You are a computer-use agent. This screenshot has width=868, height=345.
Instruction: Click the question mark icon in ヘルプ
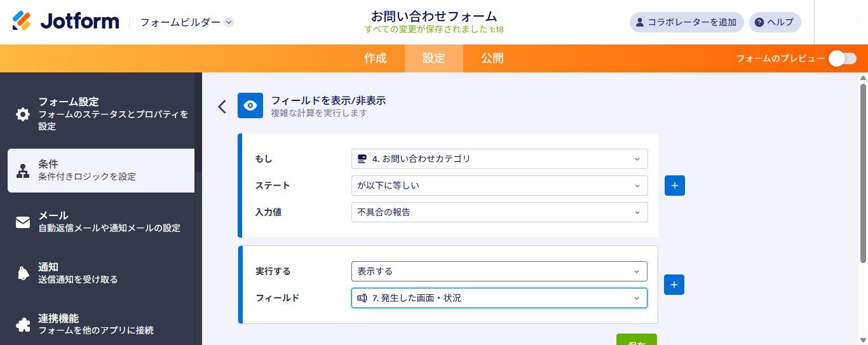[759, 22]
